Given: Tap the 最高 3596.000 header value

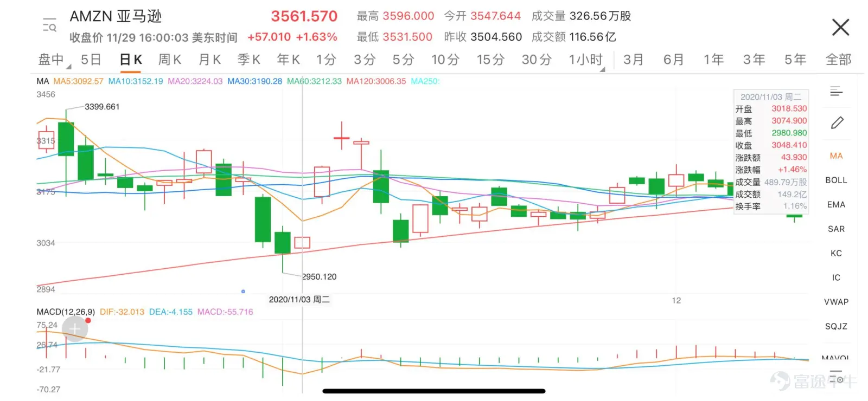Looking at the screenshot, I should tap(395, 16).
